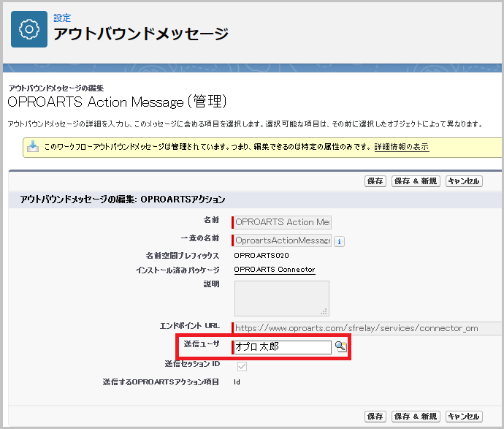This screenshot has height=429, width=504.
Task: Click the エンドポイント URL field
Action: 365,329
